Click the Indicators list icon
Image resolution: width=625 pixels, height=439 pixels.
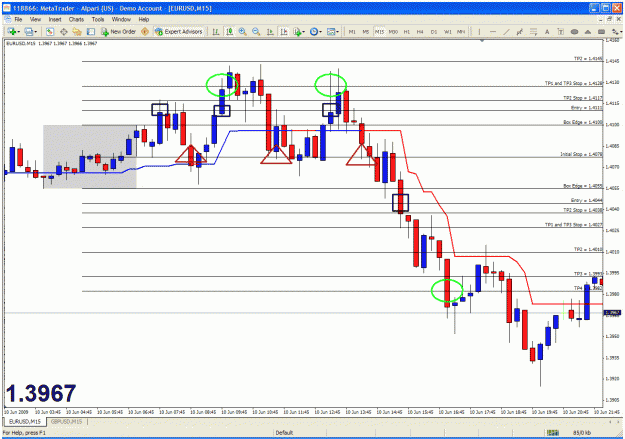point(297,31)
